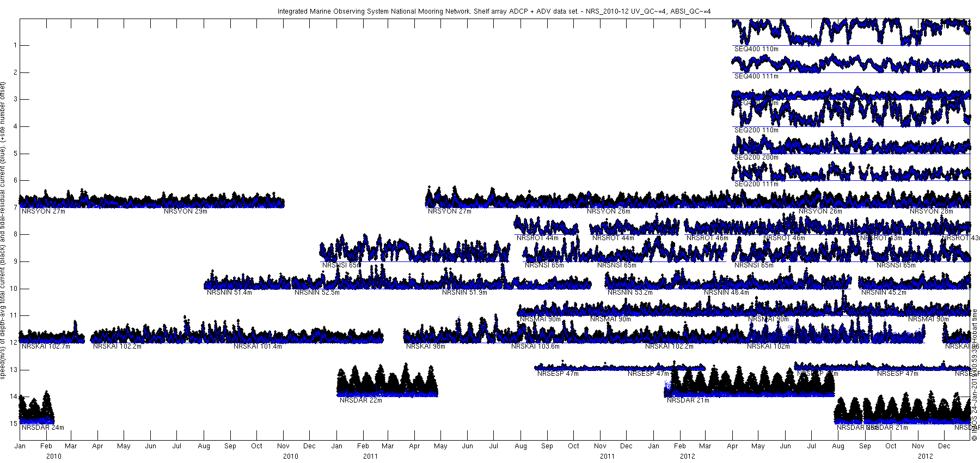980x463 pixels.
Task: Click y-axis tick label '4'
Action: coord(16,126)
